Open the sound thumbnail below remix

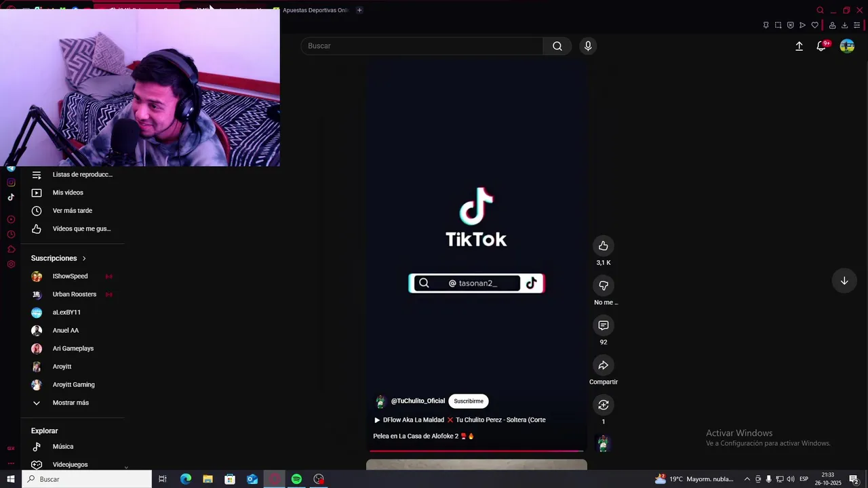pos(603,444)
